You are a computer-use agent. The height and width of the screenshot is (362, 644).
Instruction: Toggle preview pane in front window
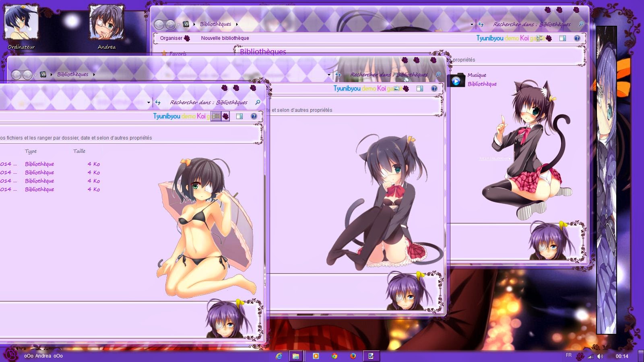coord(239,116)
